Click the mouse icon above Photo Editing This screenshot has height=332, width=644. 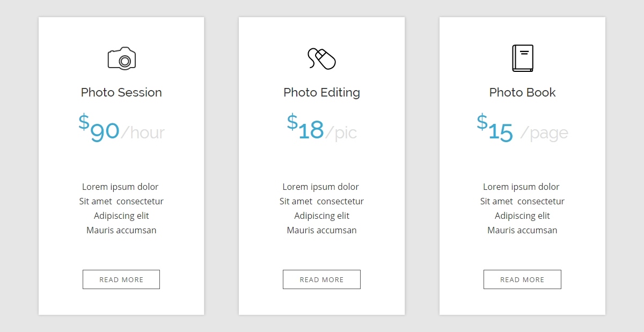(321, 58)
